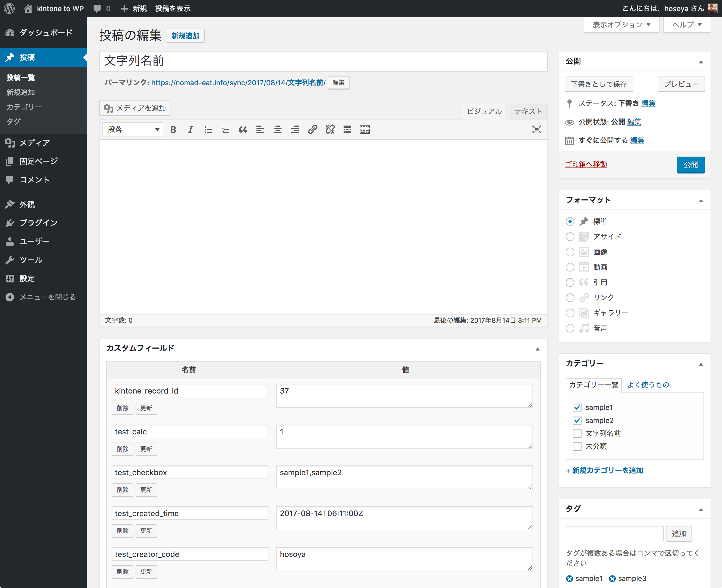Select the 動画 post format

(x=570, y=267)
